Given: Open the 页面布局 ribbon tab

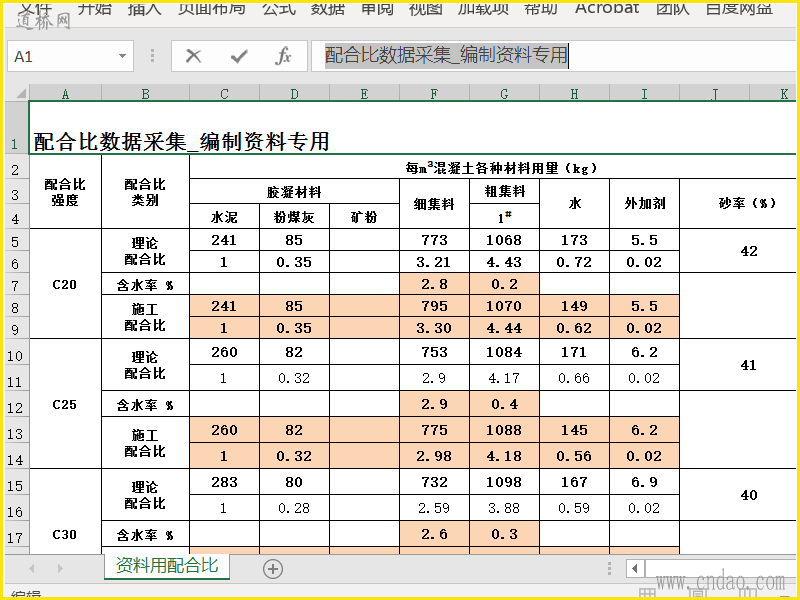Looking at the screenshot, I should tap(211, 7).
